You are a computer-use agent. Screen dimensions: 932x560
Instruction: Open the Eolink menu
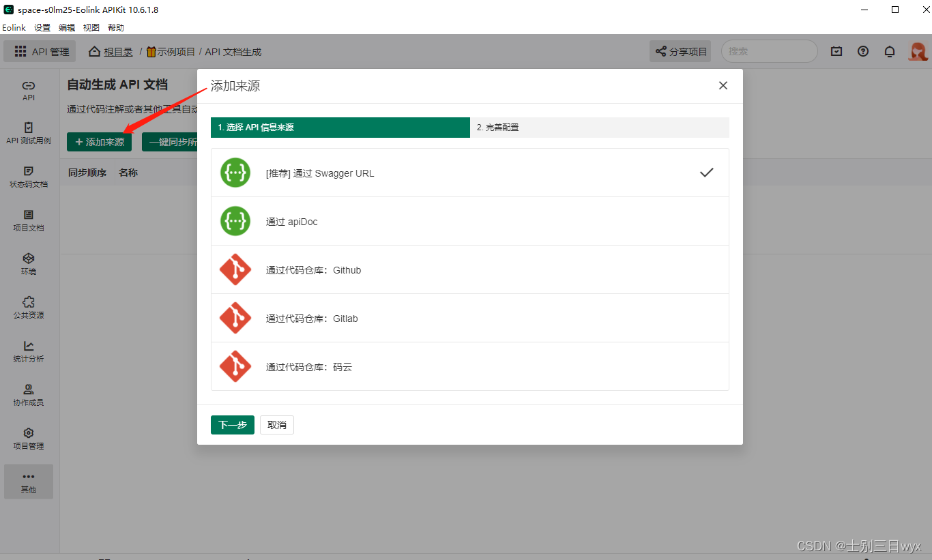click(x=14, y=27)
